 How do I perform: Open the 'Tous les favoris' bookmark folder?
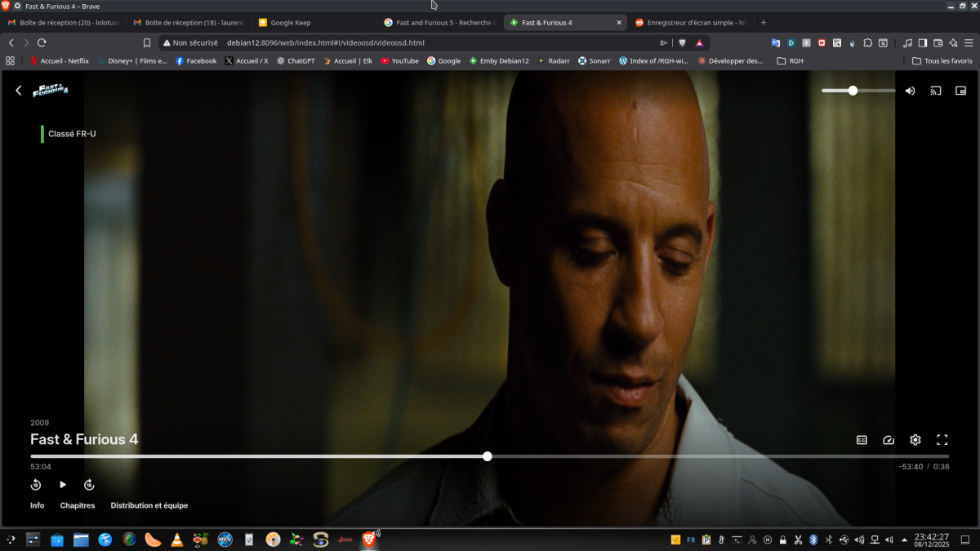click(x=941, y=60)
